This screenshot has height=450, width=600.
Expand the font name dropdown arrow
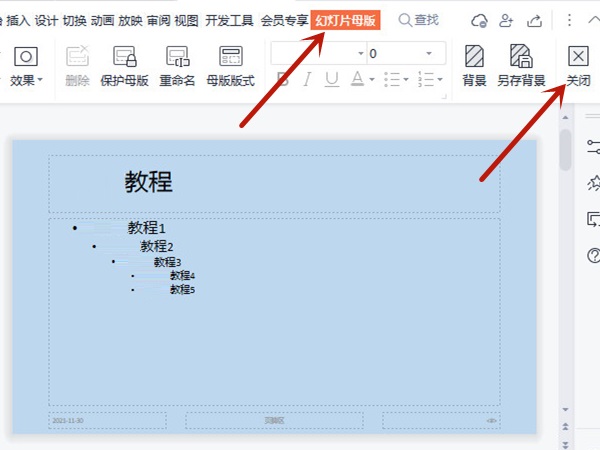(360, 53)
